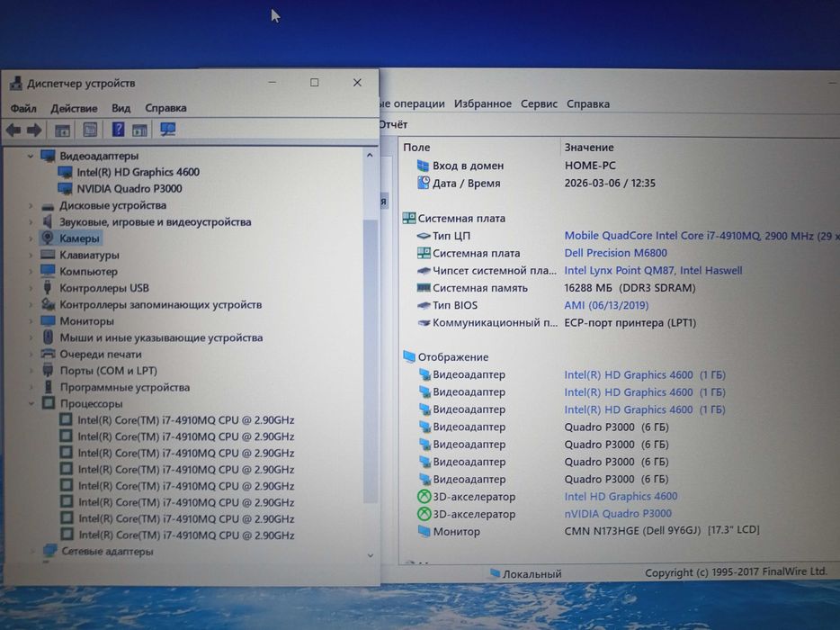Open the nVIDIA Quadro P3000 accelerator link

(618, 514)
